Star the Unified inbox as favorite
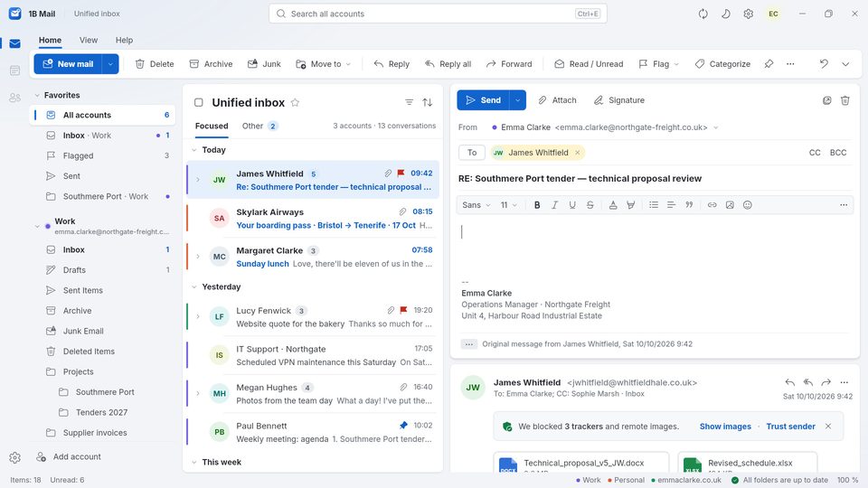The width and height of the screenshot is (868, 488). coord(295,102)
